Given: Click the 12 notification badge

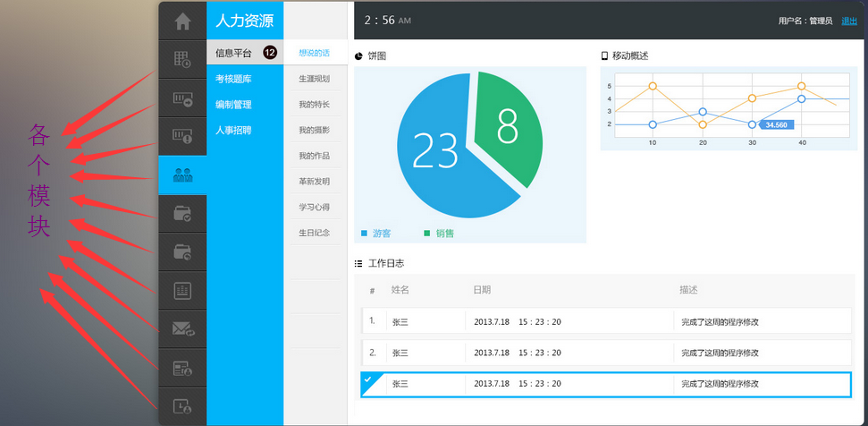Looking at the screenshot, I should coord(270,53).
